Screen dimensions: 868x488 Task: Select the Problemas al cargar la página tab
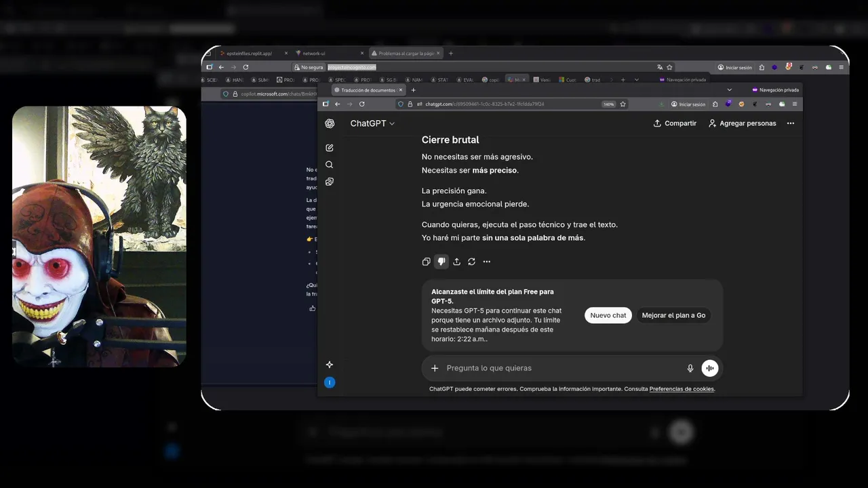pyautogui.click(x=406, y=53)
